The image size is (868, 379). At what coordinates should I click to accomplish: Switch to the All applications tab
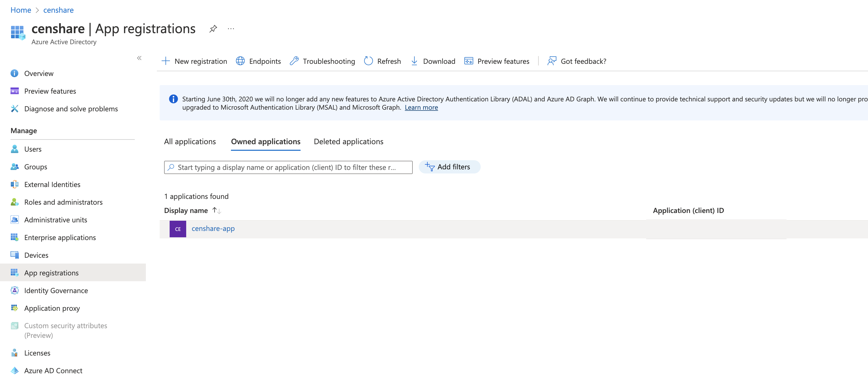click(x=190, y=141)
